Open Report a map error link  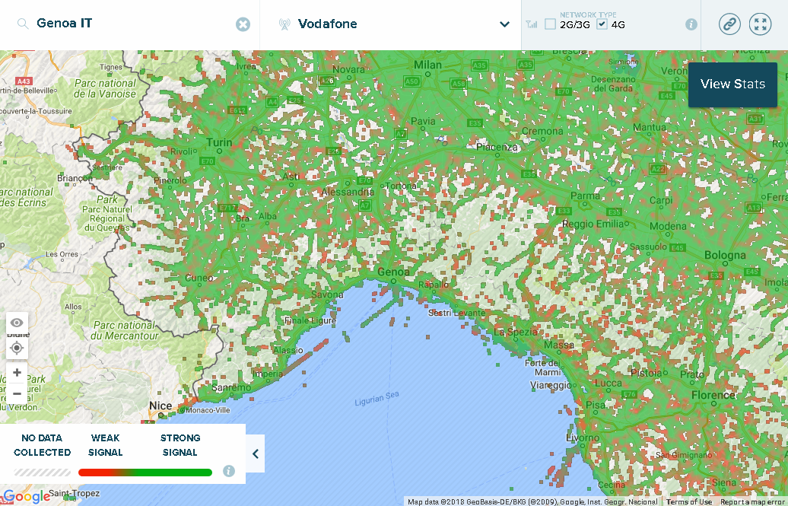pyautogui.click(x=752, y=501)
